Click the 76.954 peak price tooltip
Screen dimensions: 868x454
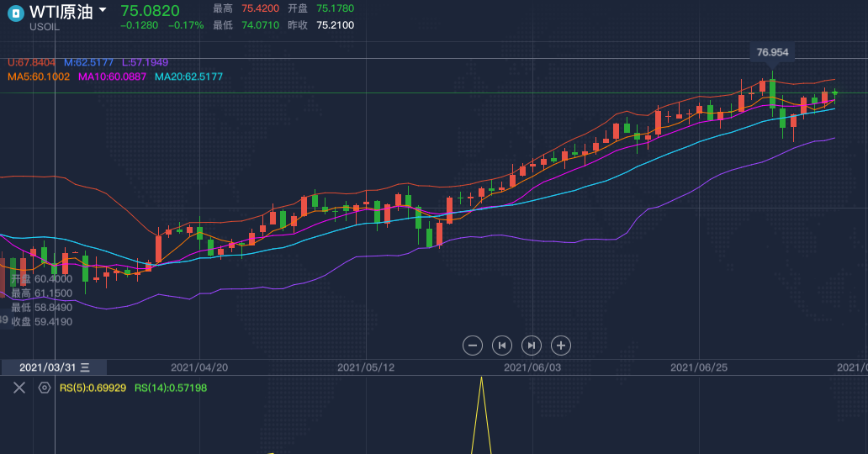[772, 52]
